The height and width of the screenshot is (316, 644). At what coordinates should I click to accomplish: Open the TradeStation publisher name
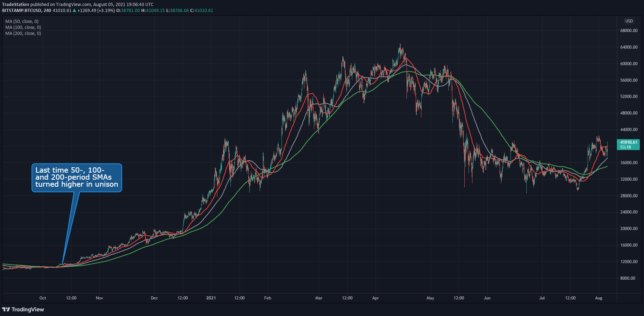(x=16, y=5)
